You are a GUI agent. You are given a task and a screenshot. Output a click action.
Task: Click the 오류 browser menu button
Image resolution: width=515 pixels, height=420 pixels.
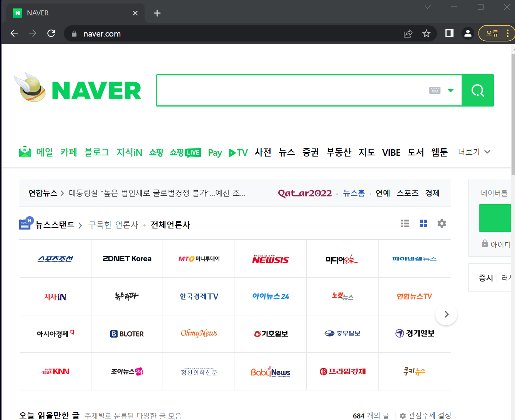click(x=497, y=33)
